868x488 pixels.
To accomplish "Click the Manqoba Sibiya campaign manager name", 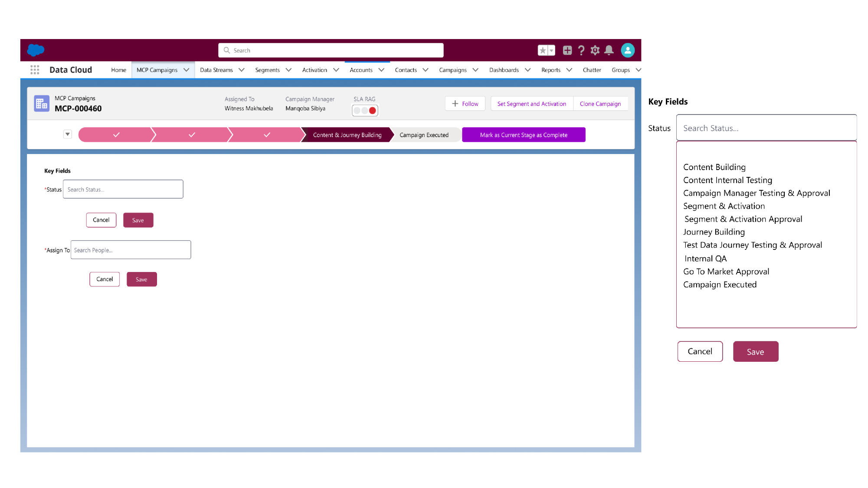I will tap(305, 108).
